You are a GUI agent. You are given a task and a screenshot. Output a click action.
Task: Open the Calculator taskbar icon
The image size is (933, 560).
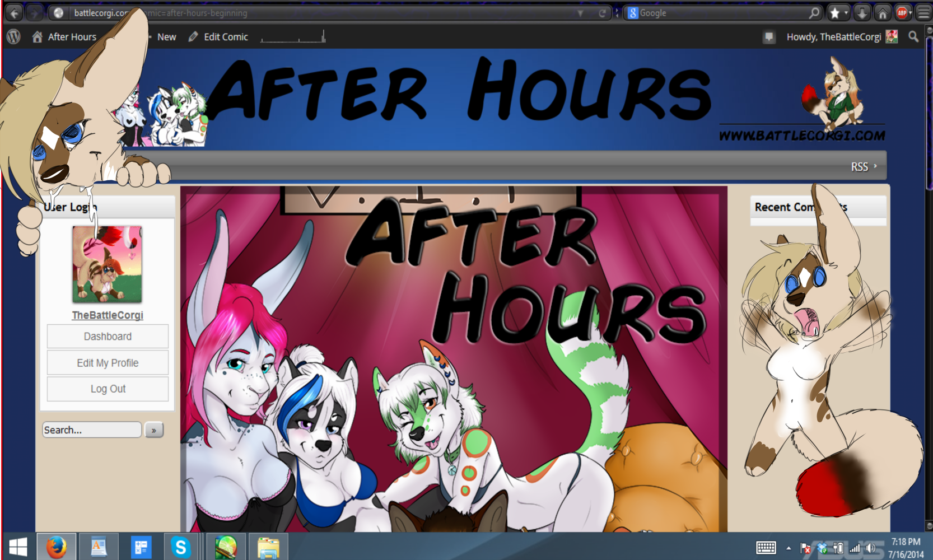[x=141, y=547]
